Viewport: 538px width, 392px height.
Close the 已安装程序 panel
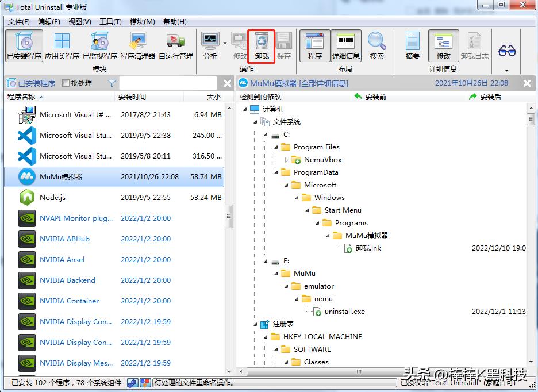point(227,83)
